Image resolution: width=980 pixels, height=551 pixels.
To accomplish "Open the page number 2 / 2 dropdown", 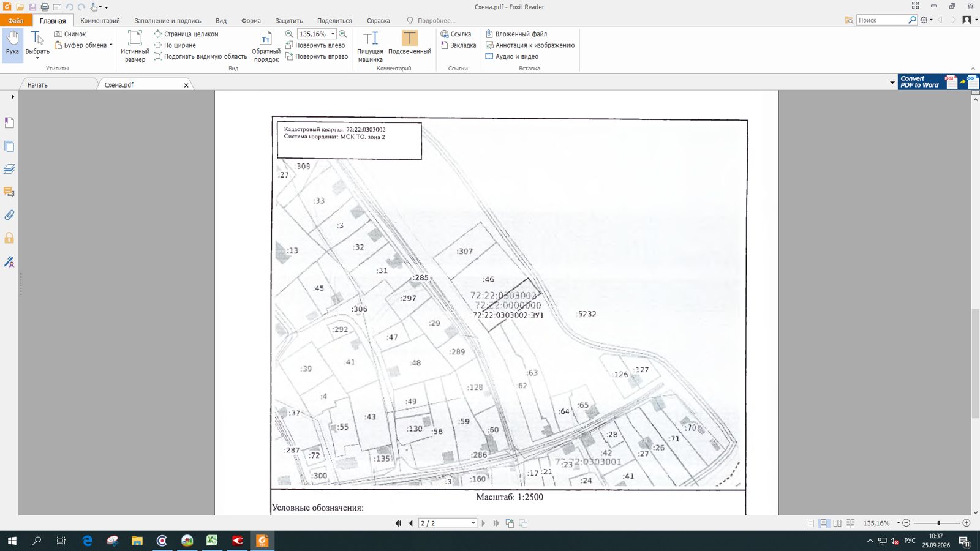I will (473, 523).
